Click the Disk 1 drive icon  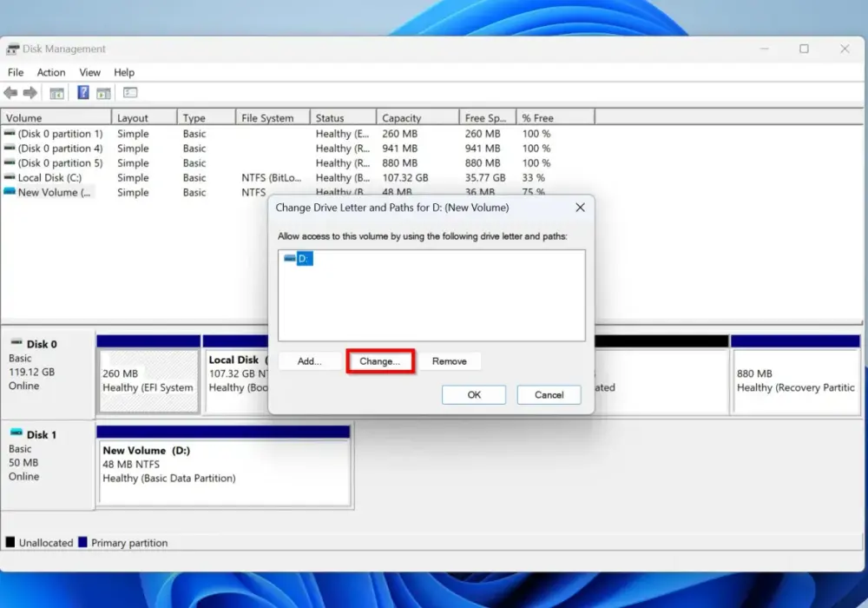tap(16, 433)
